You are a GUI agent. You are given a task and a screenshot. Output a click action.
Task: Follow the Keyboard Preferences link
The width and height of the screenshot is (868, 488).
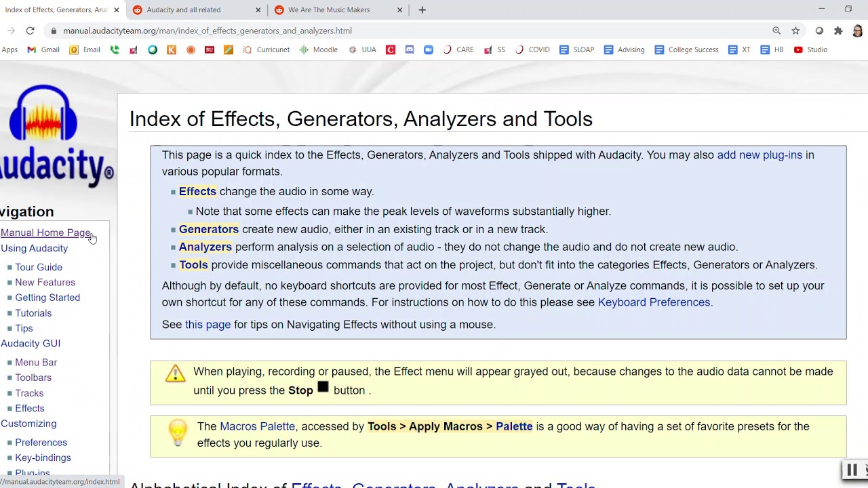[x=655, y=302]
